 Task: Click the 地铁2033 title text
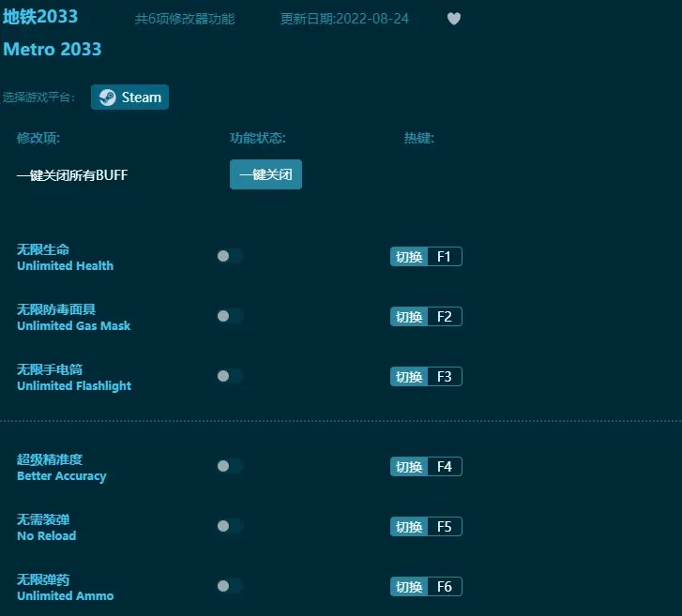[40, 17]
